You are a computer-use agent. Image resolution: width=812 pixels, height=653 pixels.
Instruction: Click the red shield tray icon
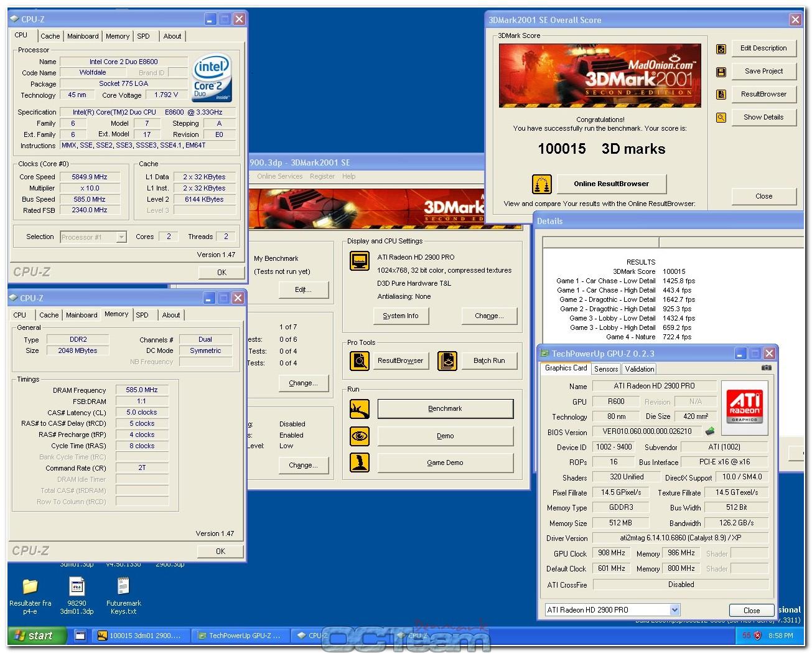pos(758,636)
